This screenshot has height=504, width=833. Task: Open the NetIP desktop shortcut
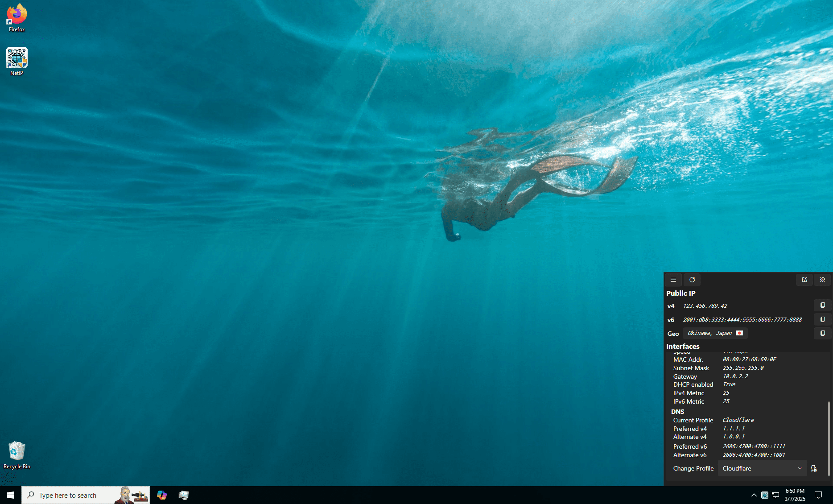tap(17, 62)
